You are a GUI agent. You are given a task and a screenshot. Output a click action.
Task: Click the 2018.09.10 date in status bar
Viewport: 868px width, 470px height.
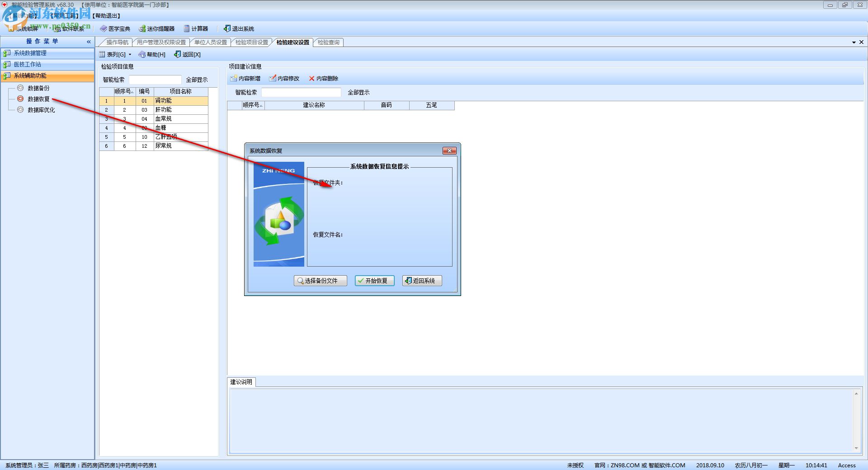coord(710,465)
